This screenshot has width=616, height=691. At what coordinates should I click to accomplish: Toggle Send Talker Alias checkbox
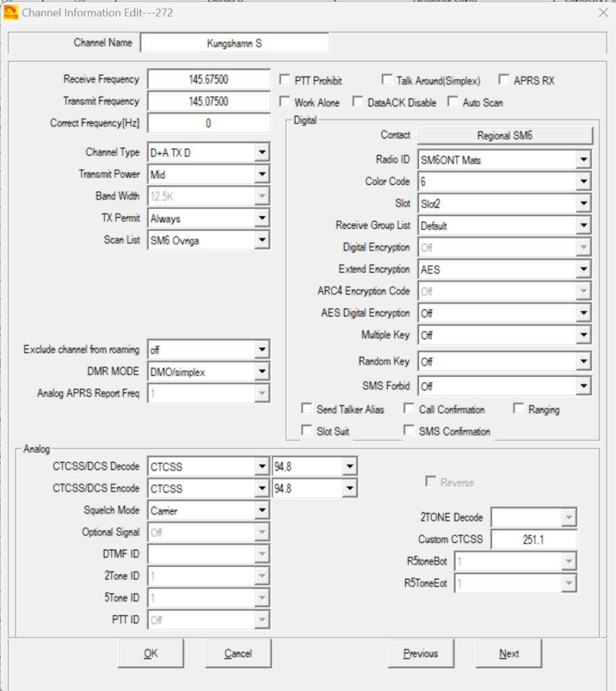307,409
